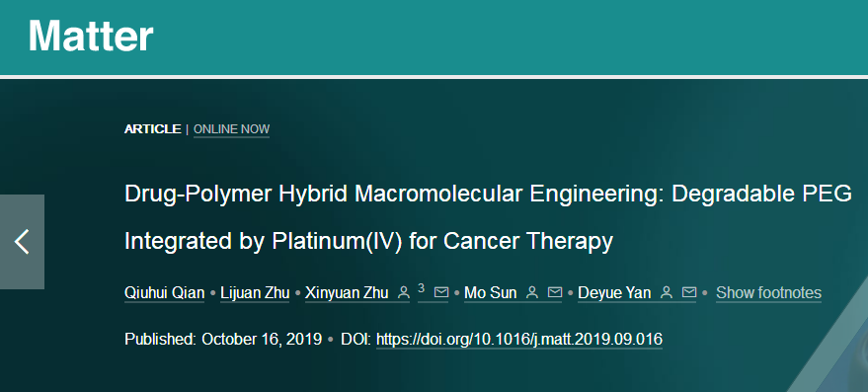Open Xinyuan Zhu's author profile icon
Image resolution: width=868 pixels, height=392 pixels.
(404, 292)
